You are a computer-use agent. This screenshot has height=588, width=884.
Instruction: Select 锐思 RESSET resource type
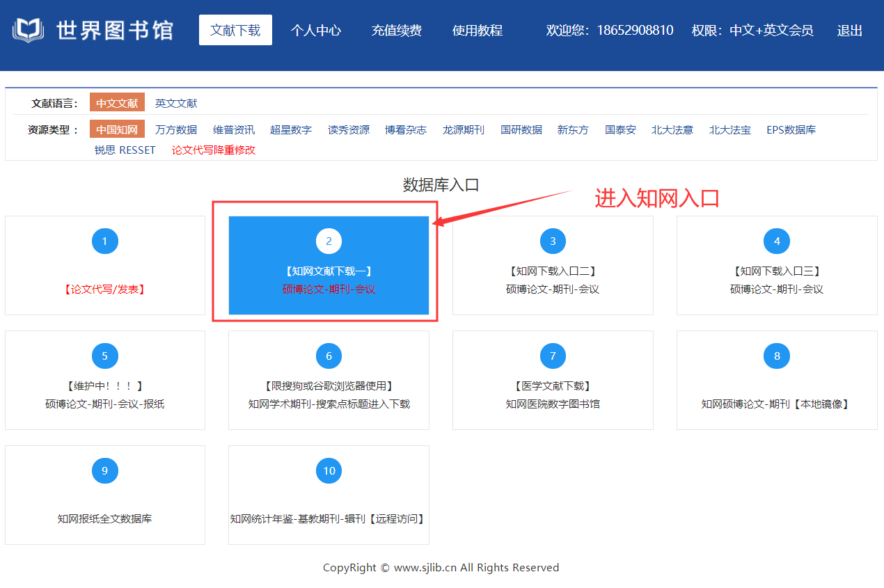[x=125, y=150]
